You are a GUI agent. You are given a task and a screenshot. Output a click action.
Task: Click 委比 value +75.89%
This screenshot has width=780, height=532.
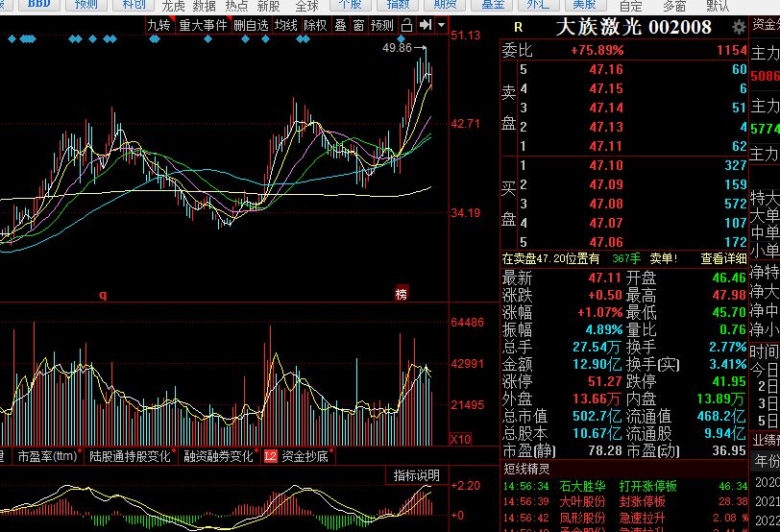tap(597, 50)
